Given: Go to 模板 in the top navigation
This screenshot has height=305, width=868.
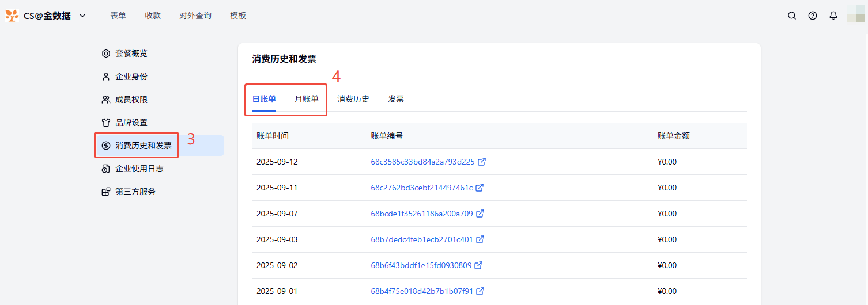Looking at the screenshot, I should [238, 16].
